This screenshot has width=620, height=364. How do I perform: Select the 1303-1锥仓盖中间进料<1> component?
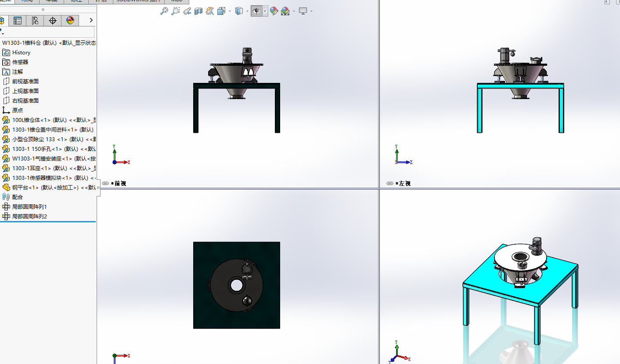[x=49, y=130]
